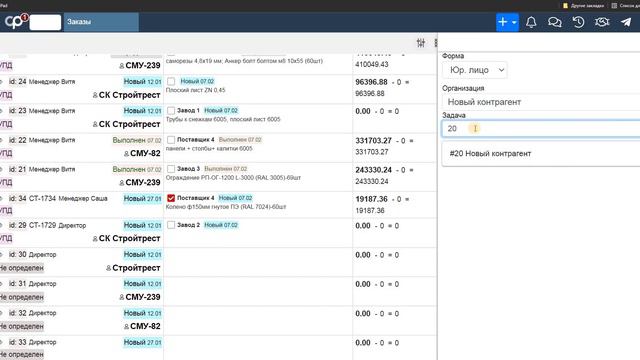Viewport: 640px width, 360px height.
Task: Click the Задача input containing 20
Action: tap(541, 129)
